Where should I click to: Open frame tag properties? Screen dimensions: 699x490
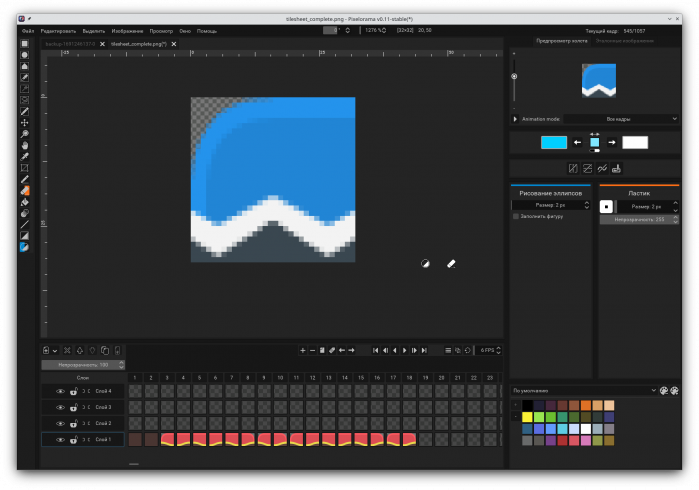coord(332,350)
